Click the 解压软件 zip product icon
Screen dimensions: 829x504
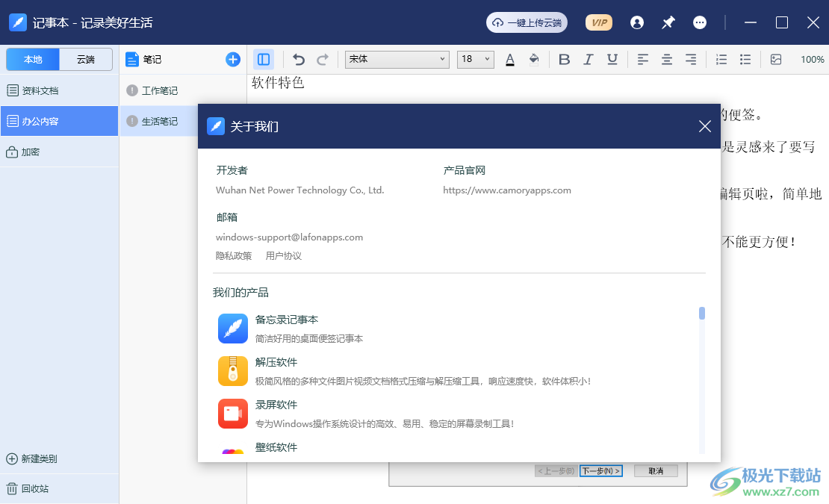click(x=232, y=371)
